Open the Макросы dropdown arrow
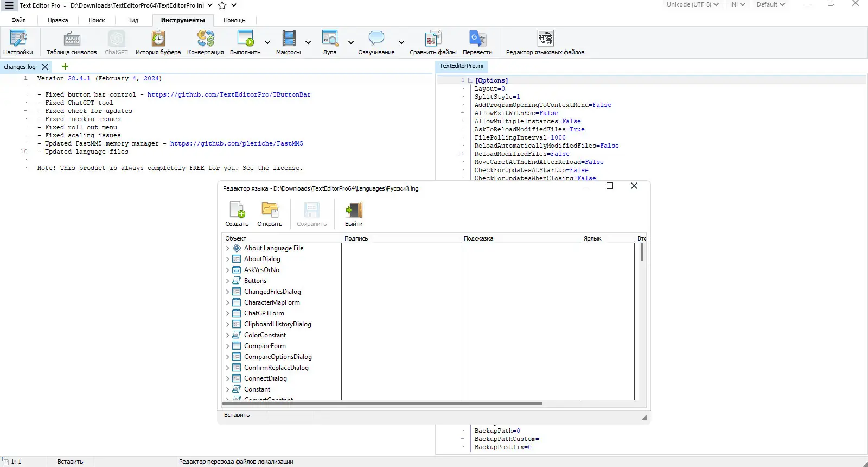Image resolution: width=868 pixels, height=467 pixels. 308,42
